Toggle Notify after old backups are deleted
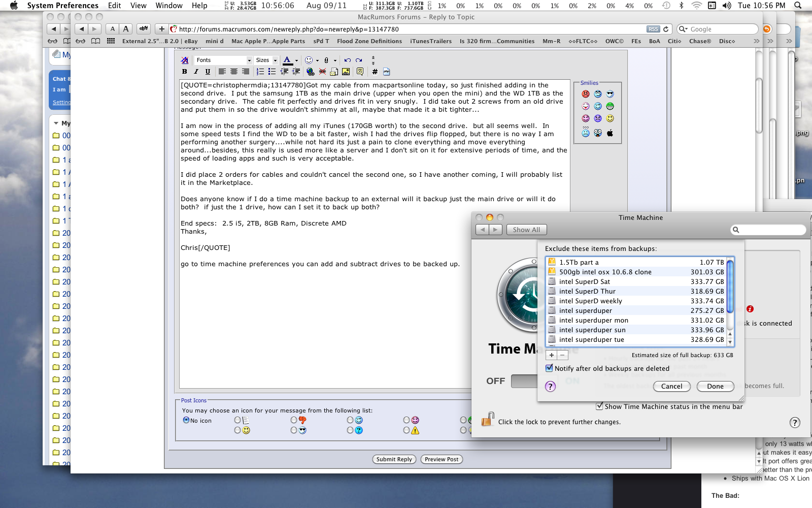The image size is (812, 508). 549,368
